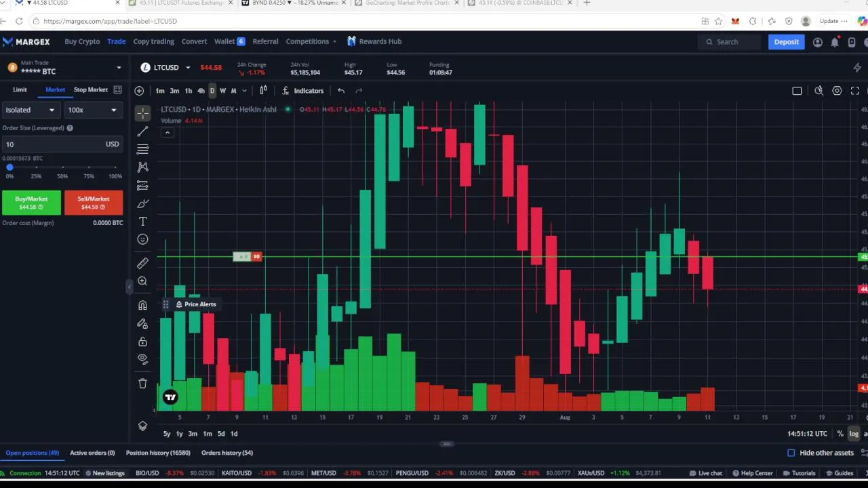Open the Active orders (0) tab
Screen dimensions: 868x488
coord(92,453)
